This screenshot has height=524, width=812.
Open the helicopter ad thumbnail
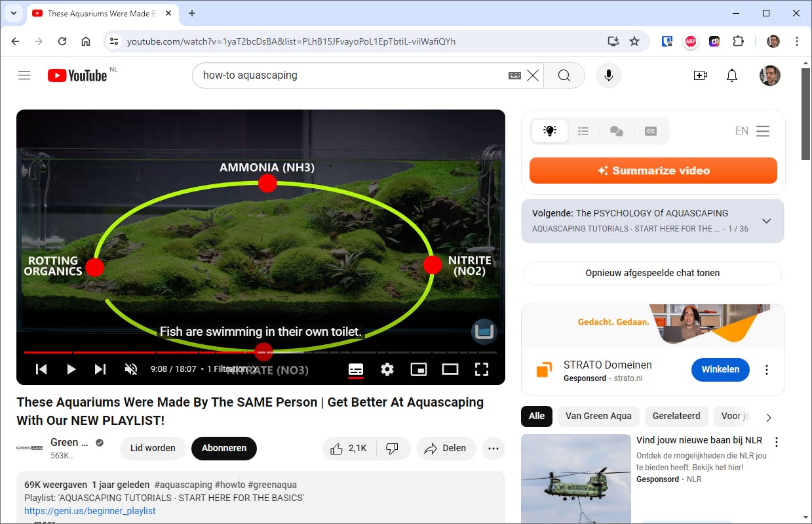pyautogui.click(x=576, y=479)
